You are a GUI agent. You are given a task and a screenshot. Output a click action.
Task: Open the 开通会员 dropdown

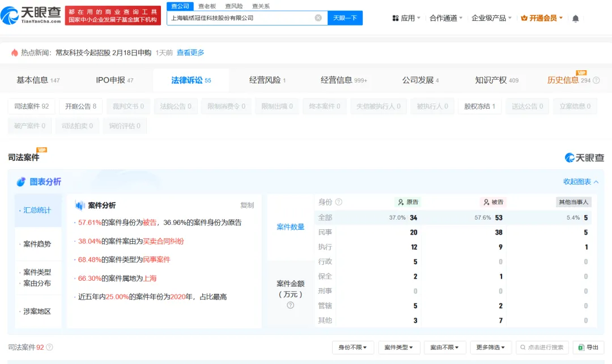click(542, 18)
